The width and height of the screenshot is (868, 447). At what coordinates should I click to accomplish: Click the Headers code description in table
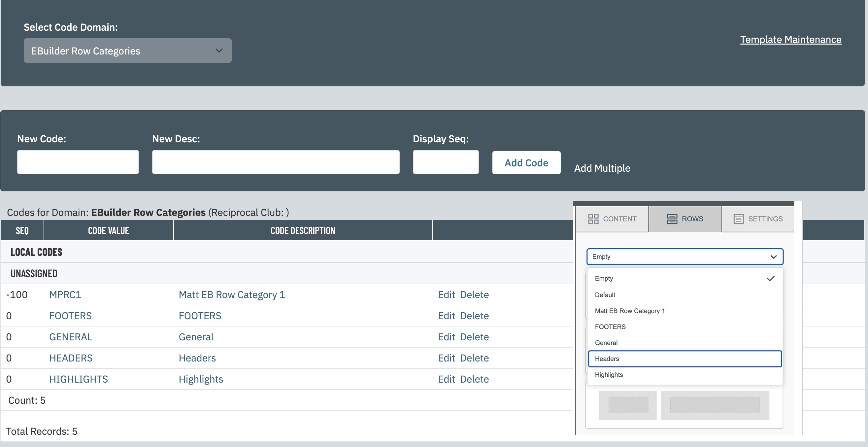(197, 358)
